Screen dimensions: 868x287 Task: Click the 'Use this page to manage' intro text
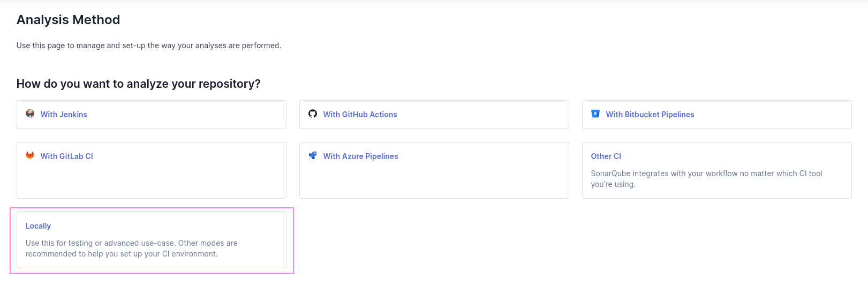[x=148, y=46]
